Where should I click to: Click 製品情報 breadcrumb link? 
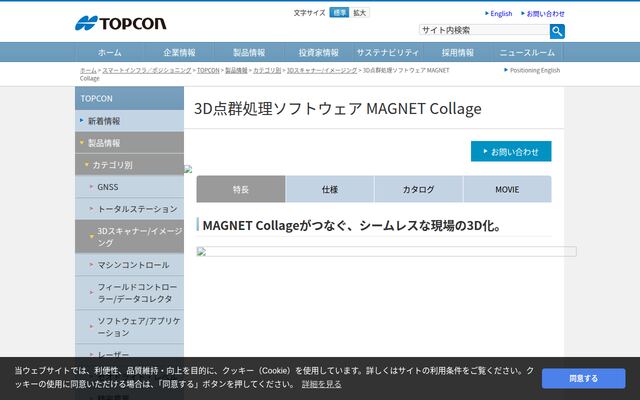236,70
